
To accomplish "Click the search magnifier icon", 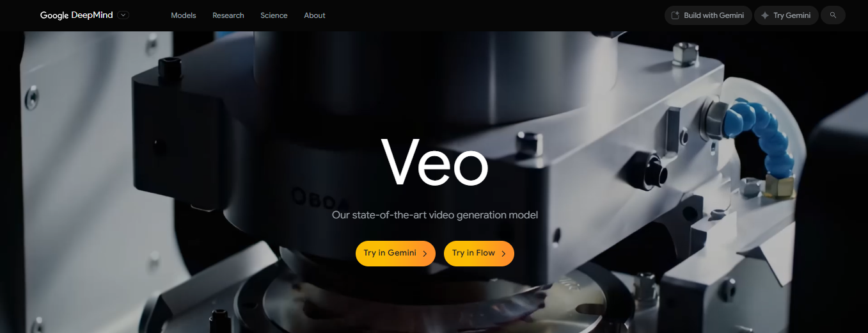I will (833, 15).
